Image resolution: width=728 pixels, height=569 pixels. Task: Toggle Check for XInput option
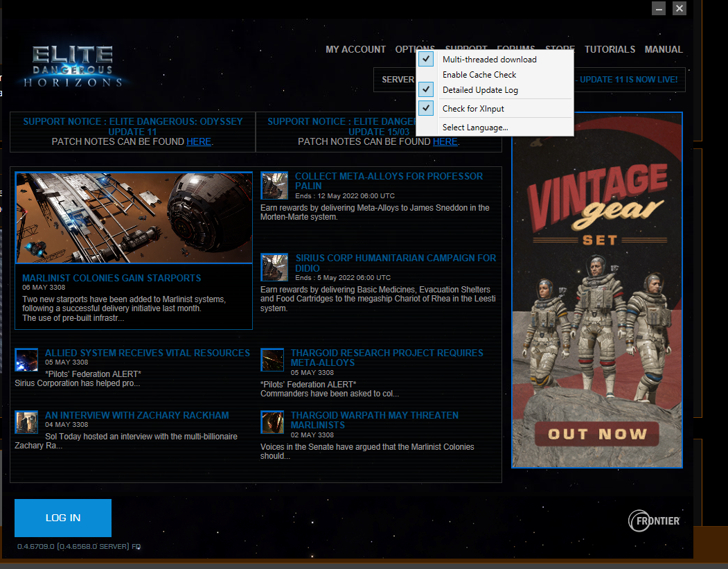point(495,109)
